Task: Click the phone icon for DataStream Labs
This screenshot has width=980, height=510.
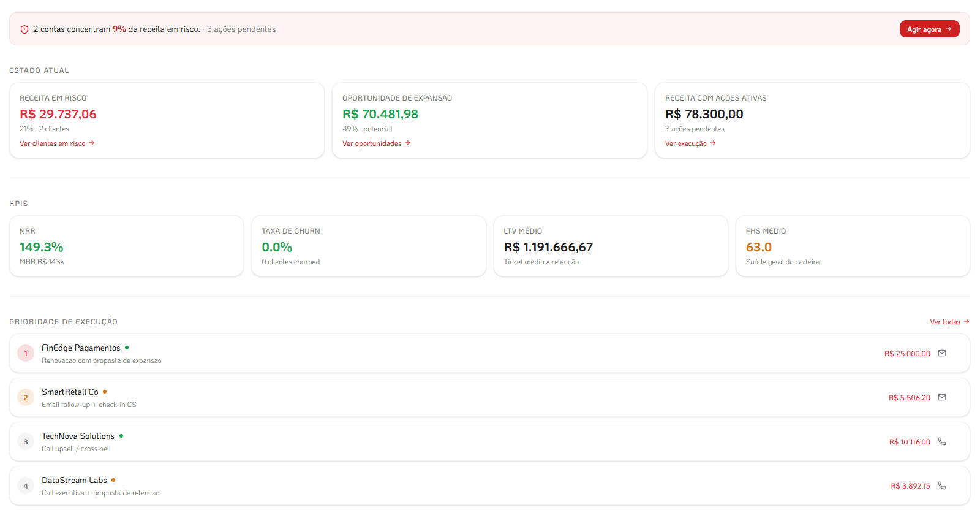Action: (x=942, y=485)
